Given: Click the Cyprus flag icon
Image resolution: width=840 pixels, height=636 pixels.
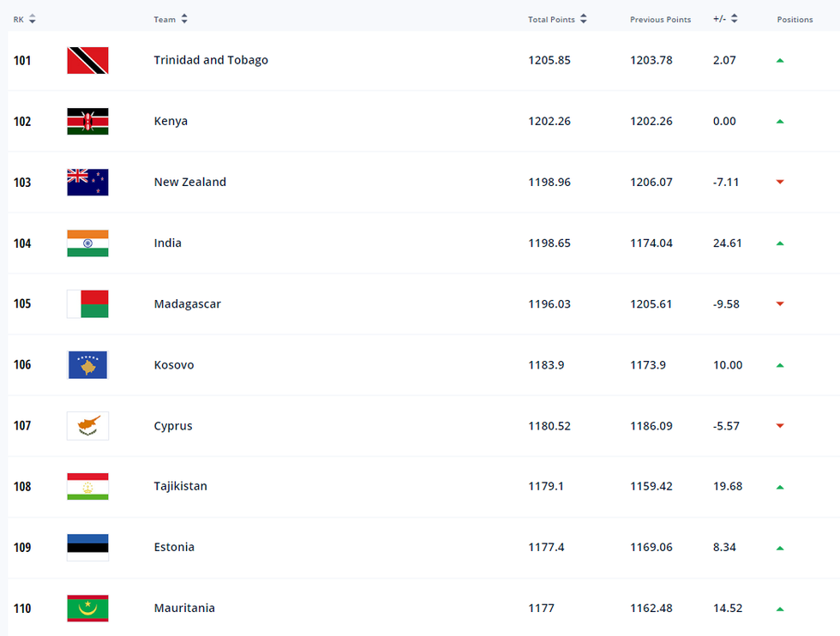Looking at the screenshot, I should [x=87, y=426].
